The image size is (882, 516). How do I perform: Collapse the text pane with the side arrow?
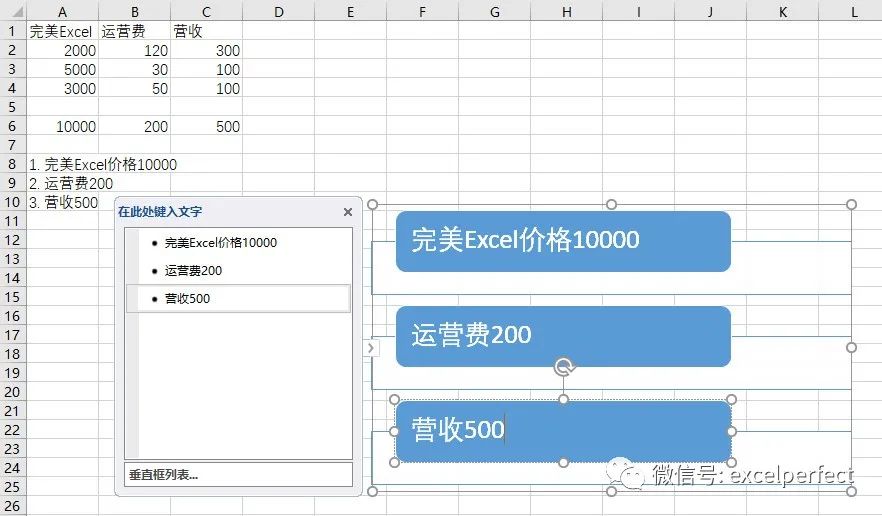click(371, 348)
